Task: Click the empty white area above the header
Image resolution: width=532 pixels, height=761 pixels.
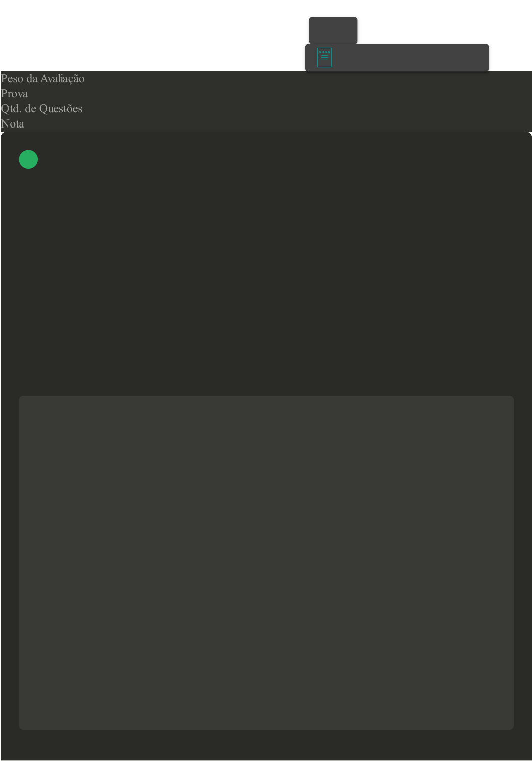Action: [x=151, y=35]
